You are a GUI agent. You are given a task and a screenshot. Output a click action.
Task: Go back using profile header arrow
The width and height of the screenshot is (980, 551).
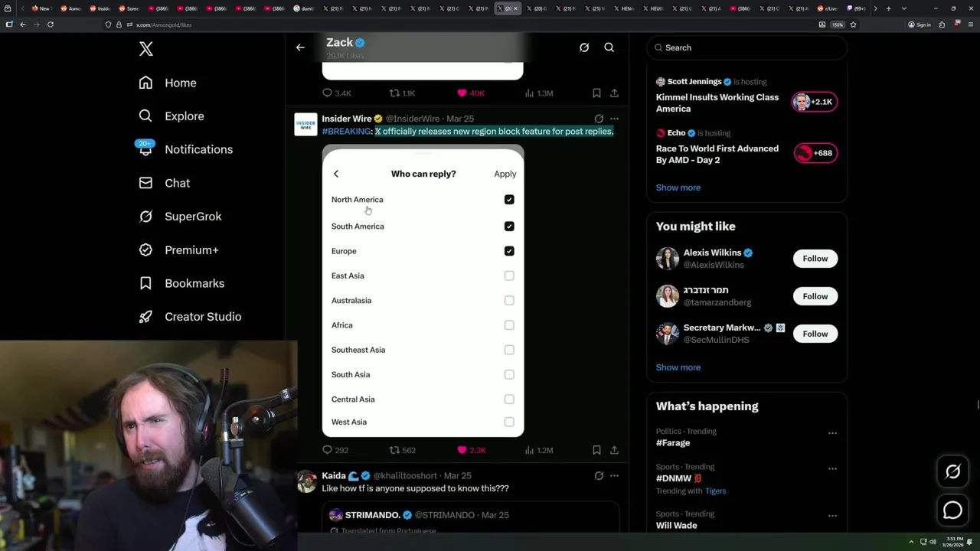[300, 47]
